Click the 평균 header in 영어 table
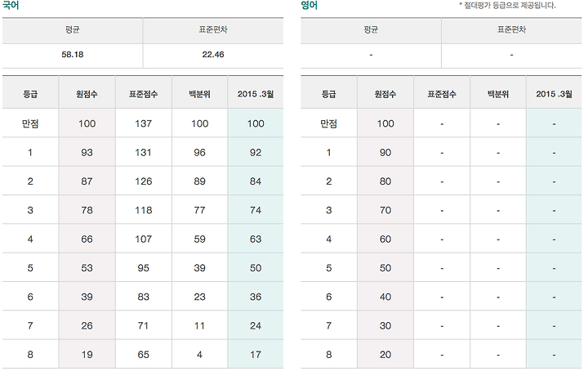588x376 pixels. click(371, 29)
